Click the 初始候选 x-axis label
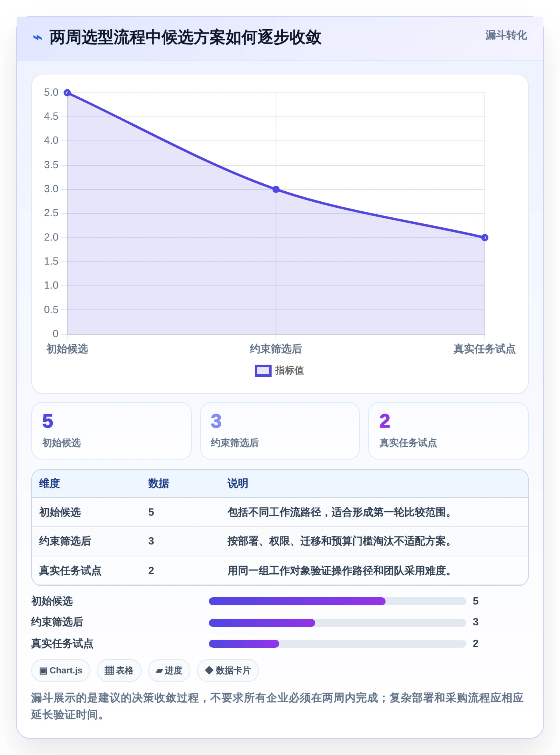Image resolution: width=560 pixels, height=755 pixels. click(67, 349)
